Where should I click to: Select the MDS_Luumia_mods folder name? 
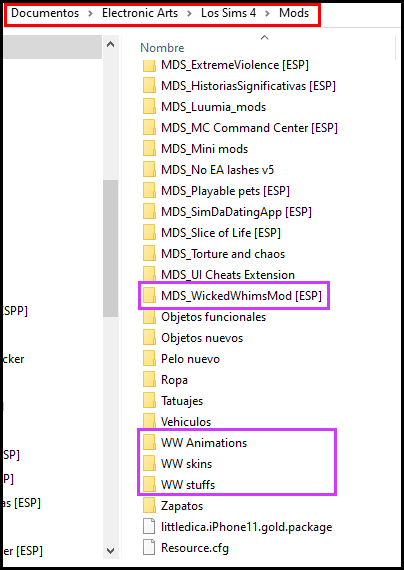213,107
